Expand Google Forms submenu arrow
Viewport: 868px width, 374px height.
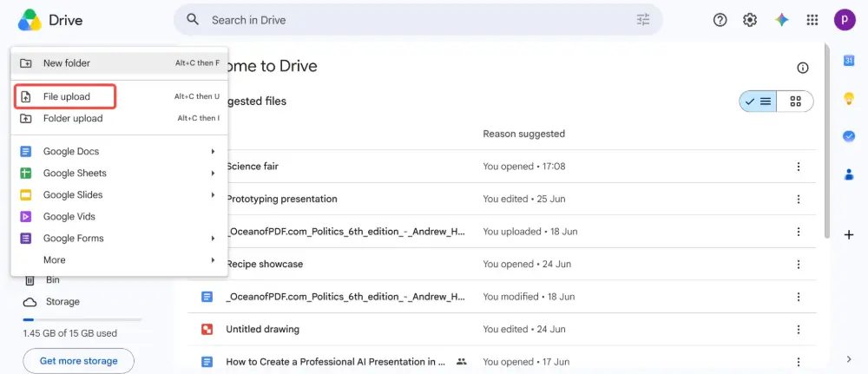click(213, 239)
